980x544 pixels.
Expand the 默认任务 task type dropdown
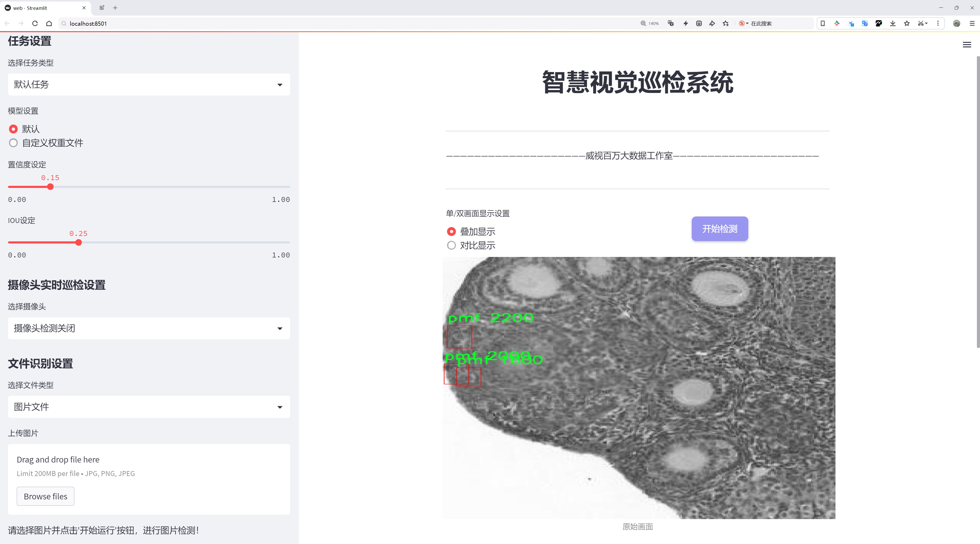[149, 84]
